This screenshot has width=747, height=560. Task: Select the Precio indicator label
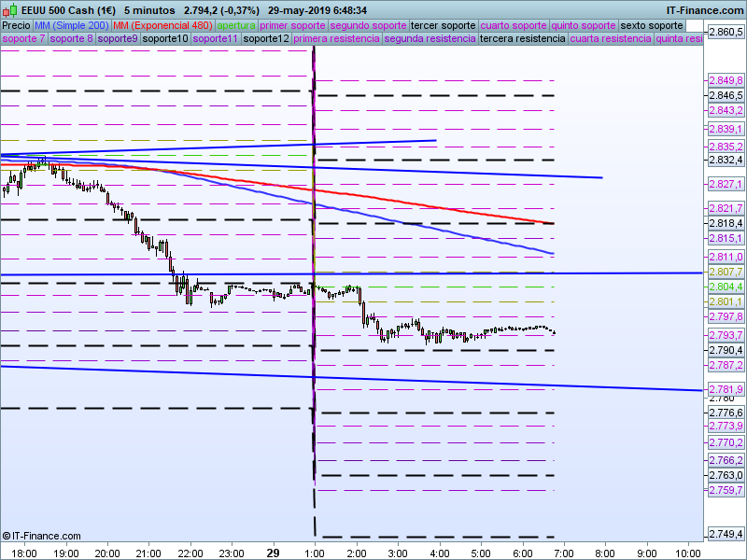(x=17, y=26)
